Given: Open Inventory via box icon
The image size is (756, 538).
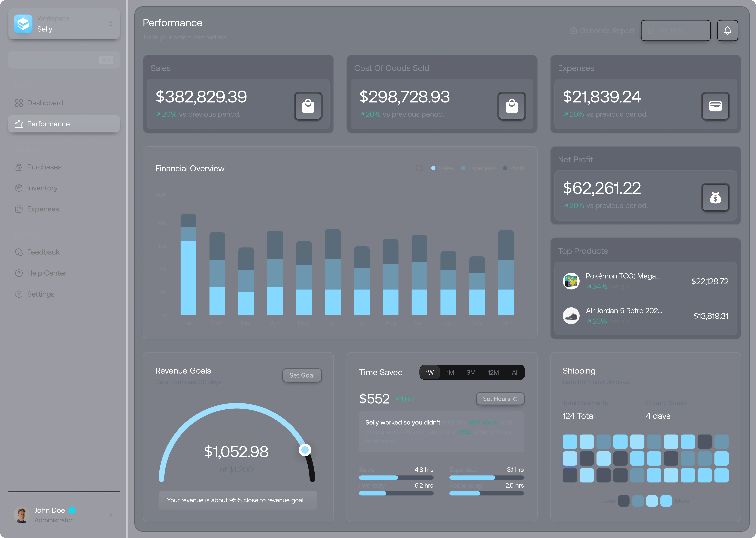Looking at the screenshot, I should coord(19,188).
